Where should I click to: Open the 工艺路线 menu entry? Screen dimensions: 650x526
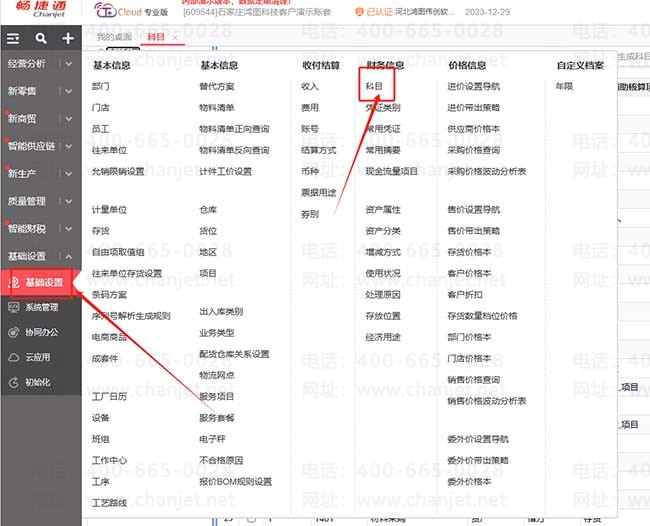pos(109,503)
